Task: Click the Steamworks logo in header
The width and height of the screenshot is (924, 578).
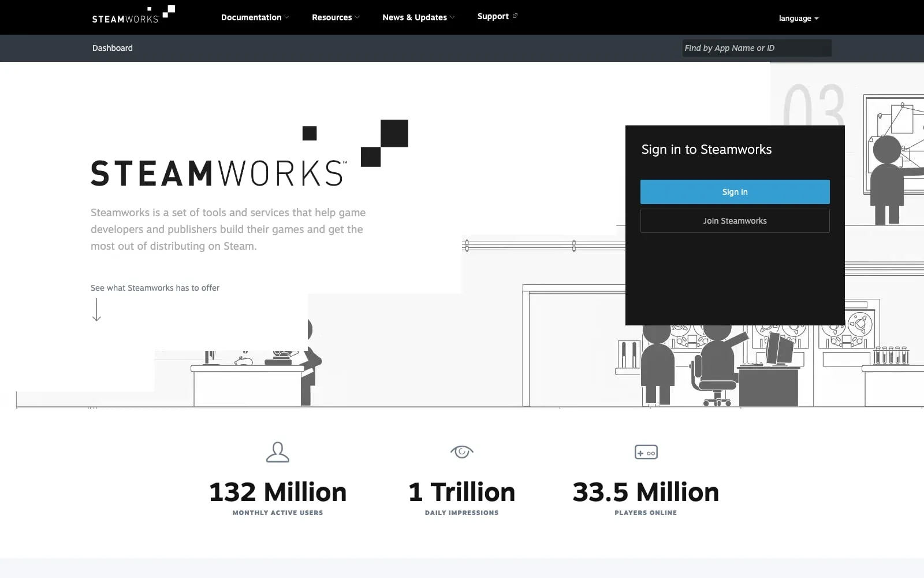Action: point(133,14)
